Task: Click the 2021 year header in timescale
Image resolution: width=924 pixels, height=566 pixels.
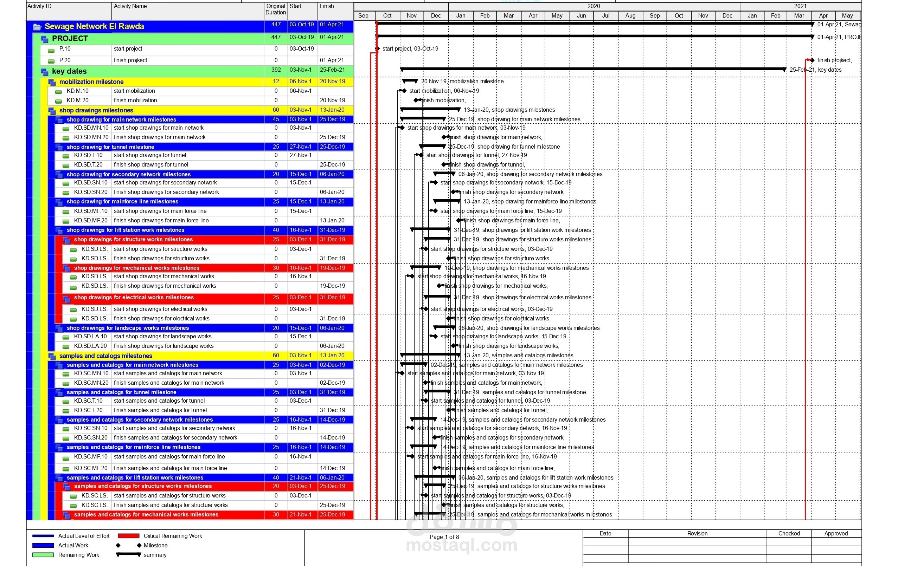Action: point(801,6)
